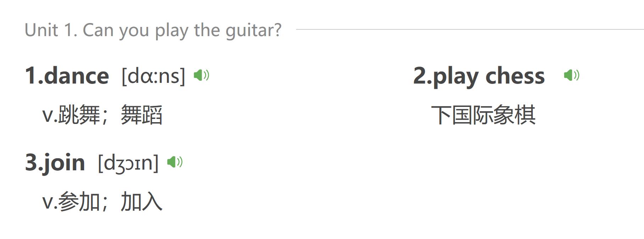Click the Chinese meaning "跳舞"
The image size is (644, 239).
pyautogui.click(x=79, y=115)
